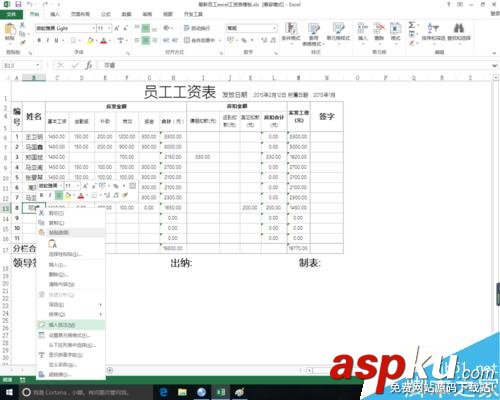Screen dimensions: 500x400
Task: Switch to the Developer (开发工具) ribbon tab
Action: 193,14
